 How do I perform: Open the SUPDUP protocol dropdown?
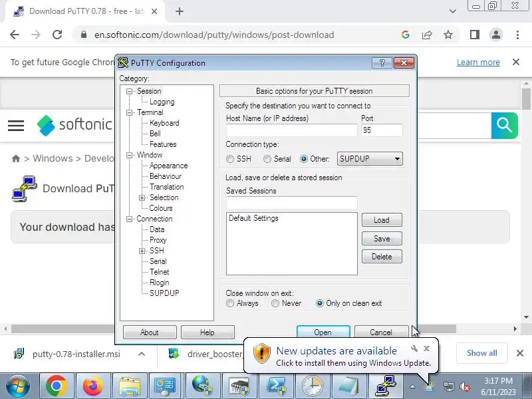point(370,159)
